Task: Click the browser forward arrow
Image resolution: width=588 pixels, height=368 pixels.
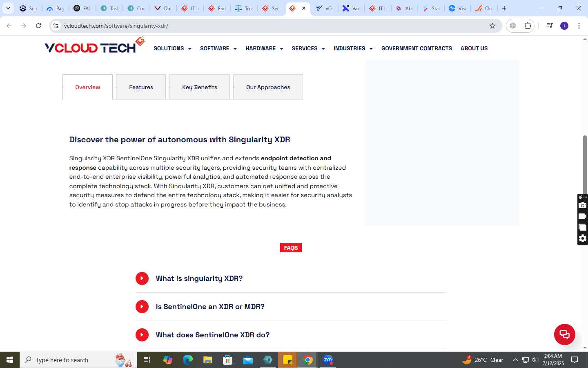Action: pos(24,26)
